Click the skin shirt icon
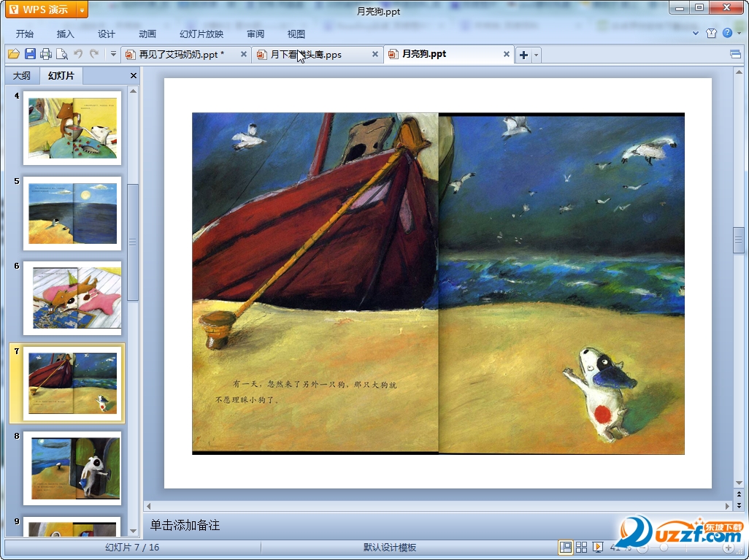Viewport: 749px width, 560px height. pyautogui.click(x=711, y=33)
